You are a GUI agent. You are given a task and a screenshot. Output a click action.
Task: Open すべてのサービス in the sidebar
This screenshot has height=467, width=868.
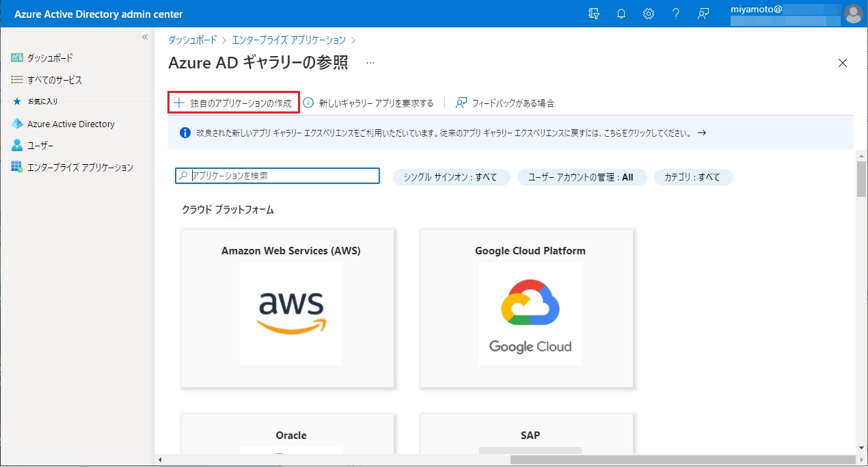54,80
